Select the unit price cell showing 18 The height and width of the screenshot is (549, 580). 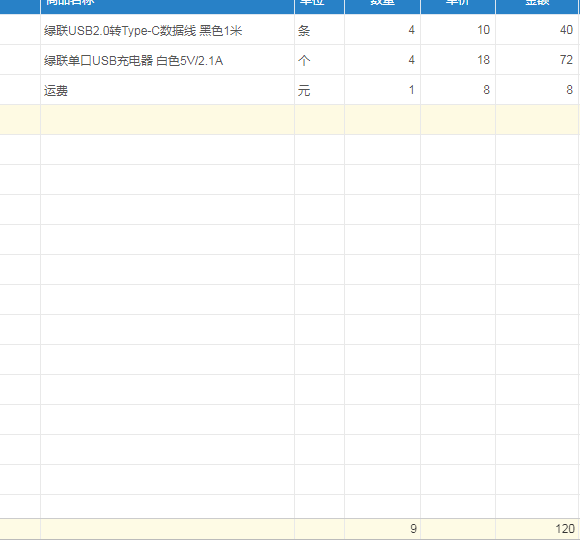point(458,60)
